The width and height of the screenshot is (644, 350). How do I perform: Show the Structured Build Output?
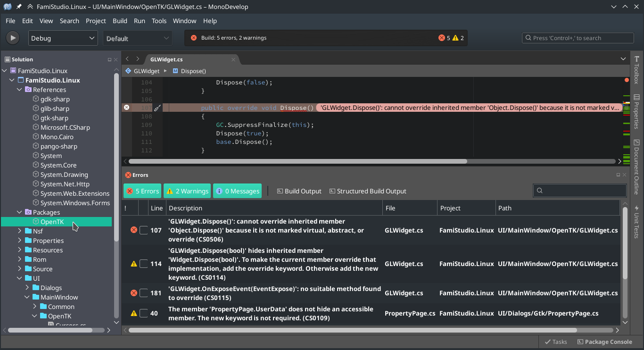point(368,191)
